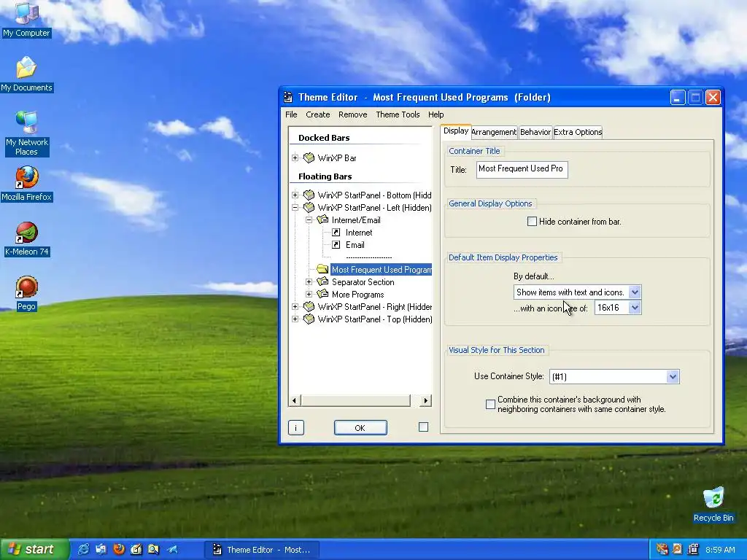
Task: Select WinXP StartPanel - Top (Hidden) item
Action: pyautogui.click(x=375, y=319)
